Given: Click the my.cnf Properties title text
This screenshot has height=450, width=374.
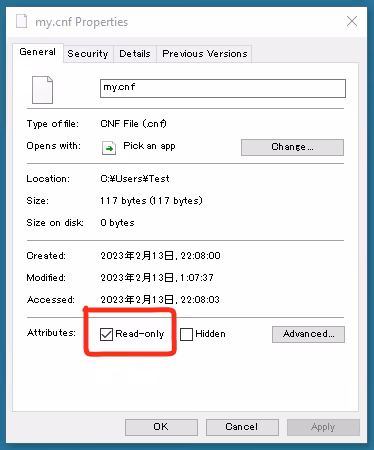Looking at the screenshot, I should pyautogui.click(x=82, y=22).
